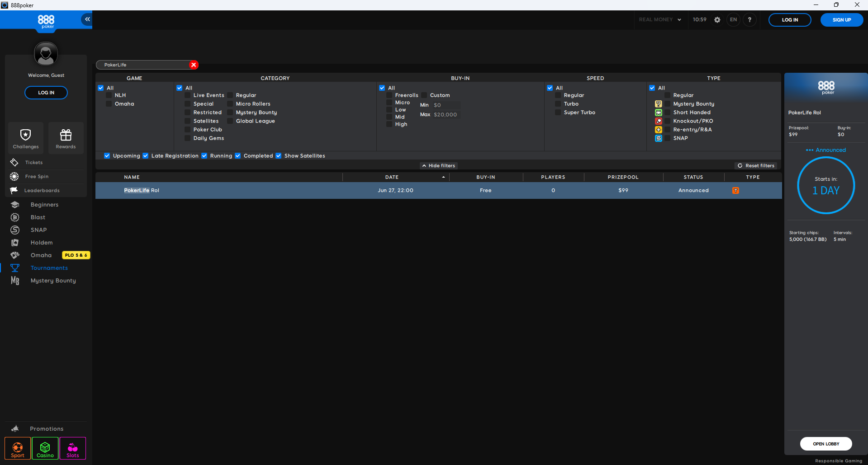Go to Beginners section
868x465 pixels.
44,205
